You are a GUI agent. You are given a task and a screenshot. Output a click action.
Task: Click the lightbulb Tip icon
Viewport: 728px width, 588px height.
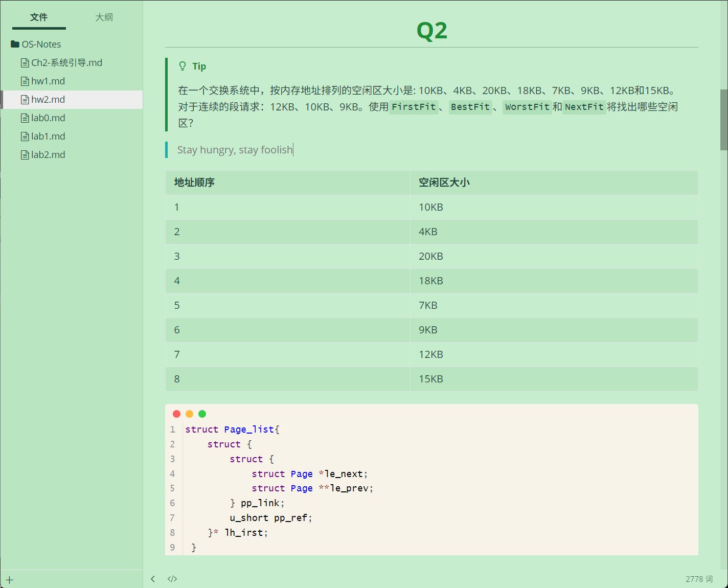coord(183,66)
